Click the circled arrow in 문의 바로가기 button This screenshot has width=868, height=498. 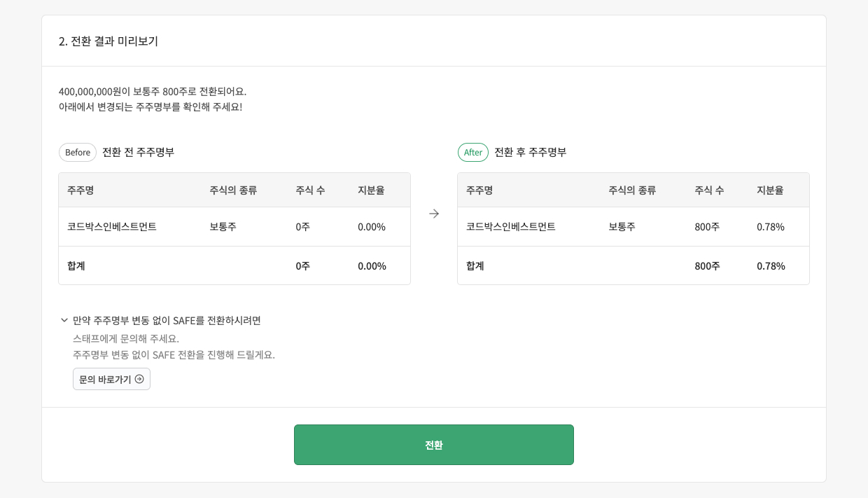pyautogui.click(x=139, y=379)
